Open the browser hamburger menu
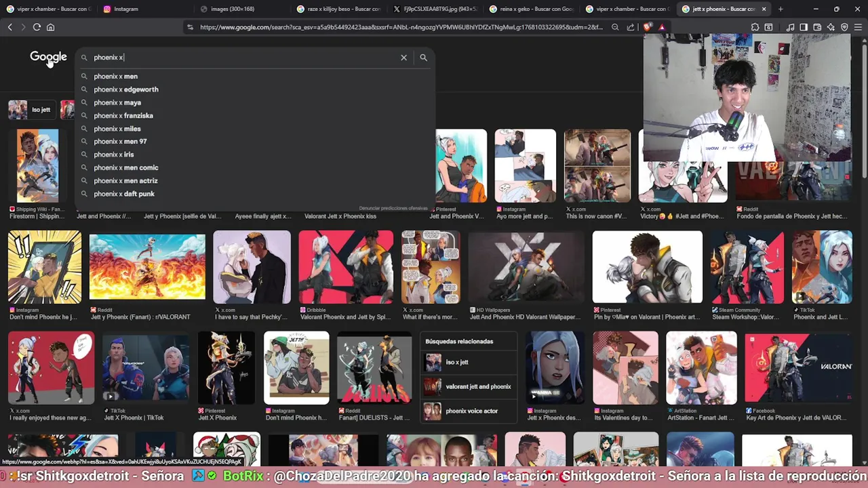 pyautogui.click(x=858, y=27)
